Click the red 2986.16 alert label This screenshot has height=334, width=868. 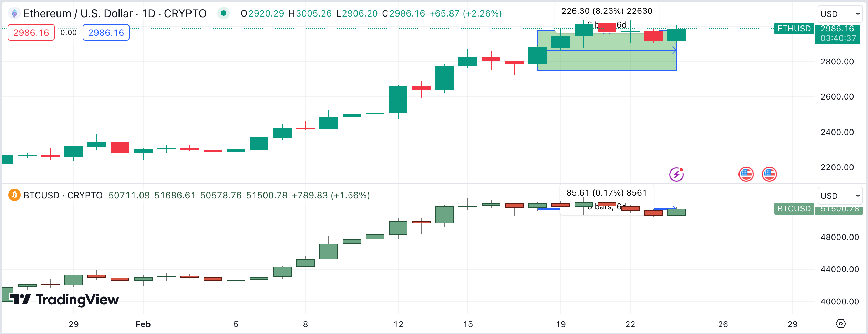tap(31, 32)
